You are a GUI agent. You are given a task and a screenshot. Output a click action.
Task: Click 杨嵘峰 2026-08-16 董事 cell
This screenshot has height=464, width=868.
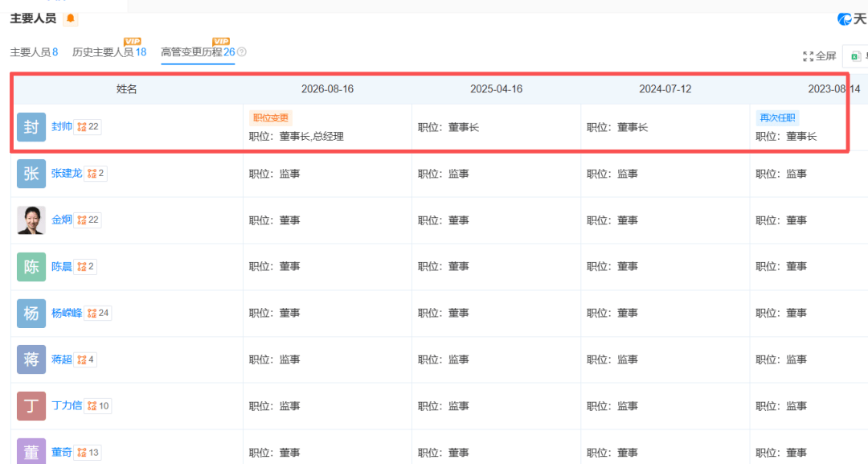tap(327, 313)
